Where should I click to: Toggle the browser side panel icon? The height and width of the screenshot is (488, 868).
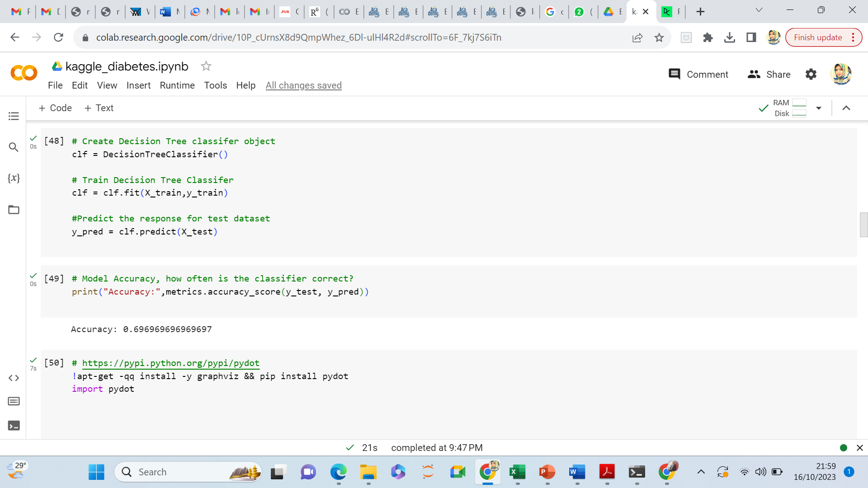(751, 38)
